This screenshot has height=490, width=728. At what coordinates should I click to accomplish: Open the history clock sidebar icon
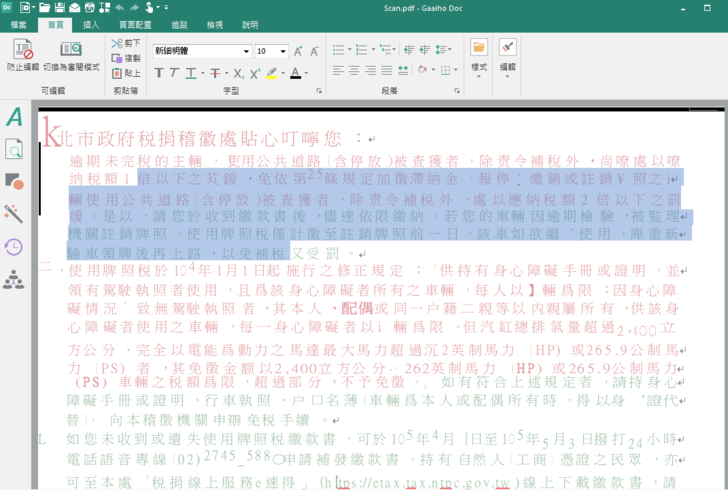(14, 247)
